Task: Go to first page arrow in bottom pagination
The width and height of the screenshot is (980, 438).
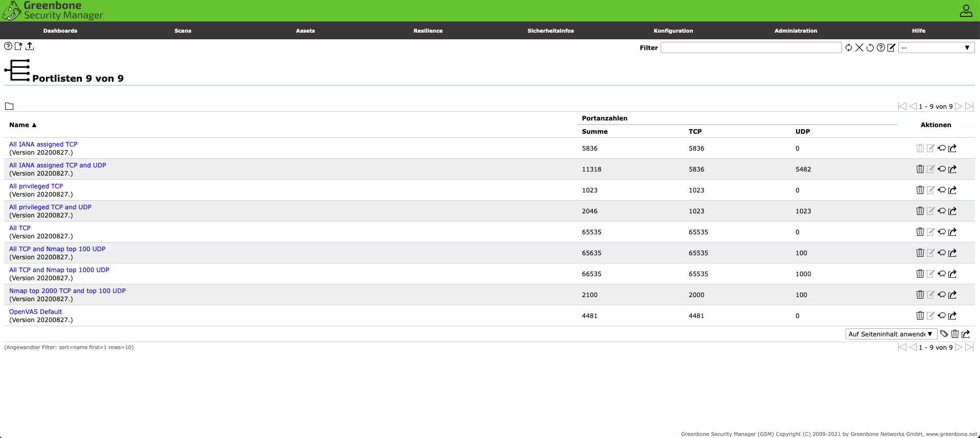Action: (902, 347)
